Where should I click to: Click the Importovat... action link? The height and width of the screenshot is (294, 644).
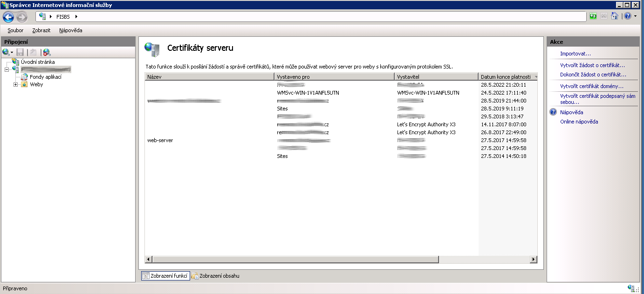(575, 54)
